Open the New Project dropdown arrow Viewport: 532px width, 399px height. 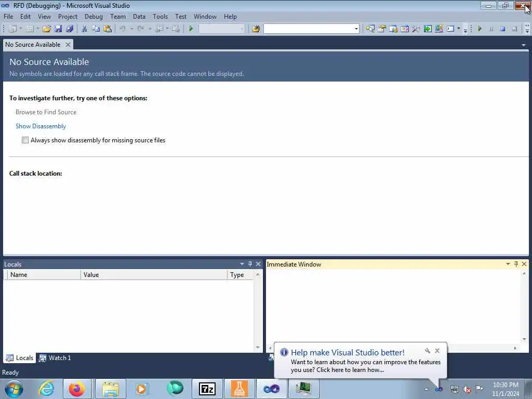pos(21,29)
